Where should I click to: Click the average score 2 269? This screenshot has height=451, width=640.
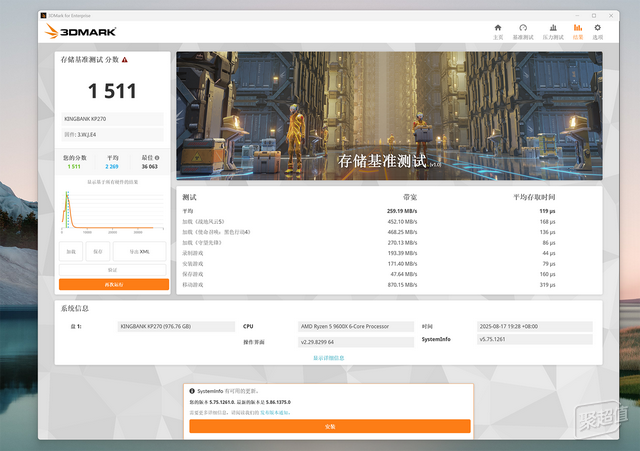tap(112, 167)
